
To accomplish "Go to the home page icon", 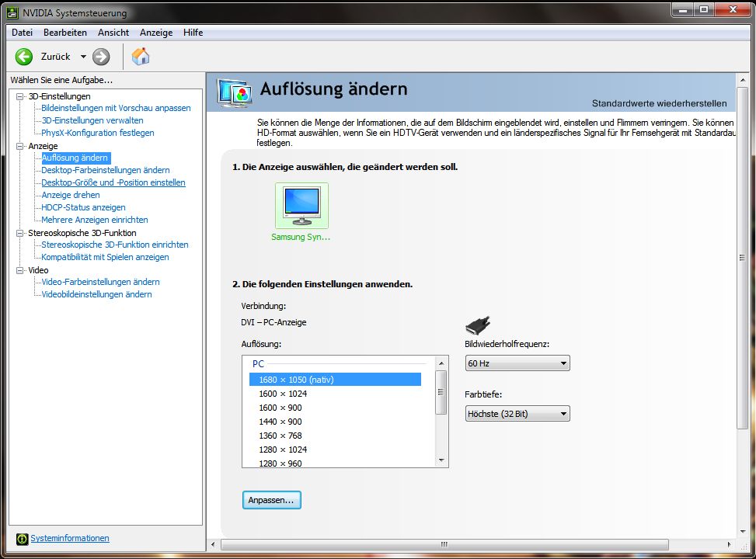I will (141, 57).
